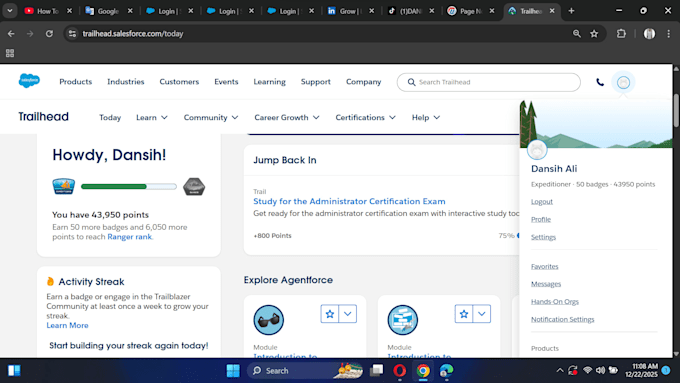The image size is (680, 383).
Task: Open the Learning menu
Action: point(269,82)
